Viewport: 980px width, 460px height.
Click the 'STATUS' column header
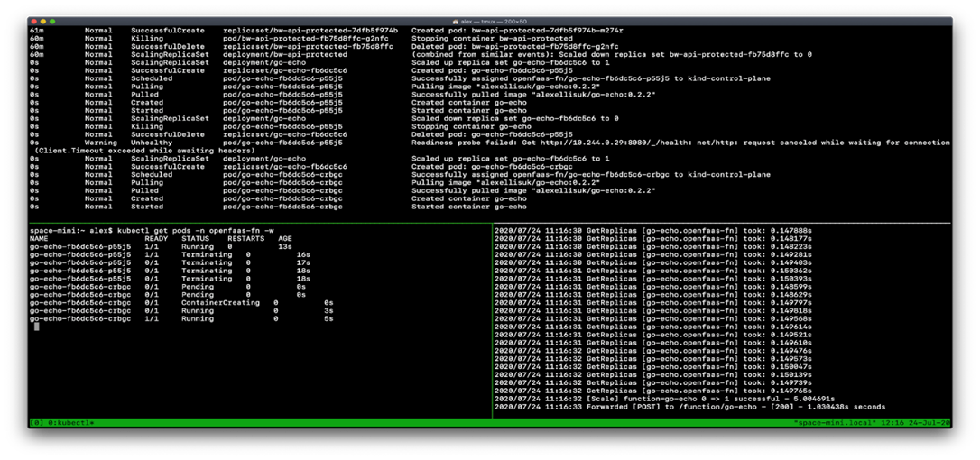(x=195, y=239)
